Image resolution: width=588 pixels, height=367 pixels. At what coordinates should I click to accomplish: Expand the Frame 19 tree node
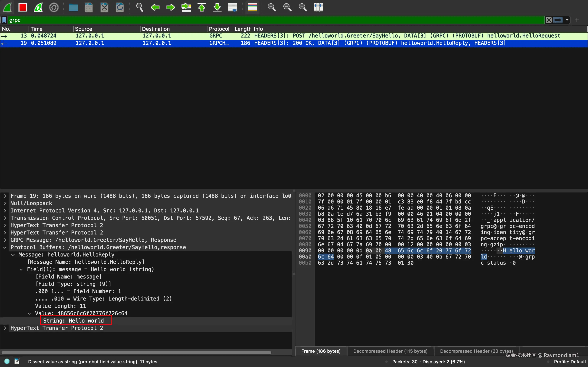(x=5, y=196)
